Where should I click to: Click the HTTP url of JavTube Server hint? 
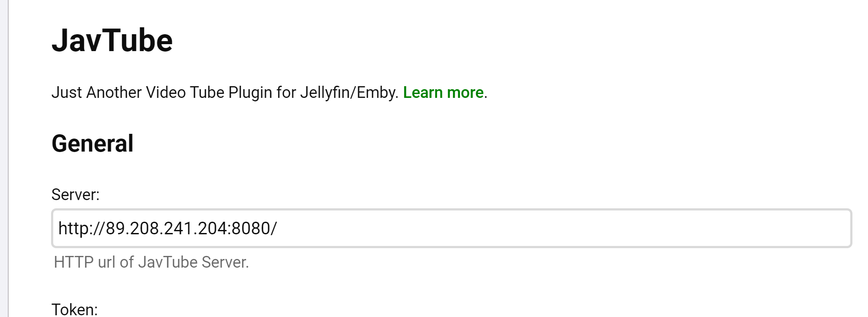point(151,262)
